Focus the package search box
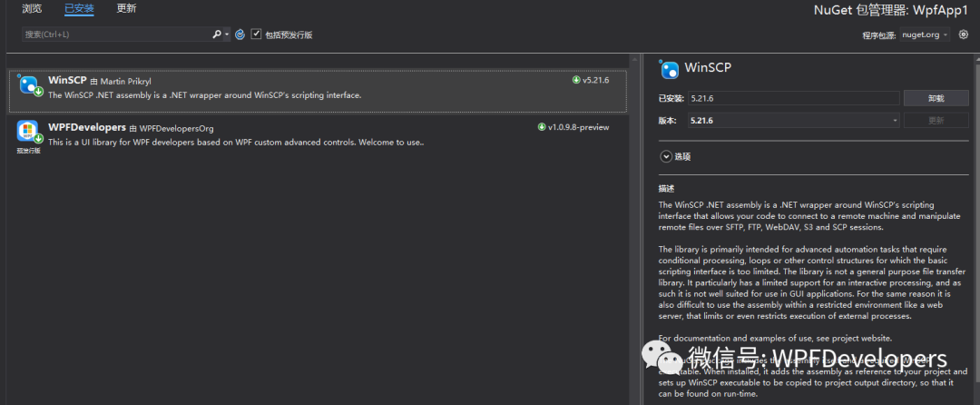This screenshot has width=980, height=405. click(117, 35)
